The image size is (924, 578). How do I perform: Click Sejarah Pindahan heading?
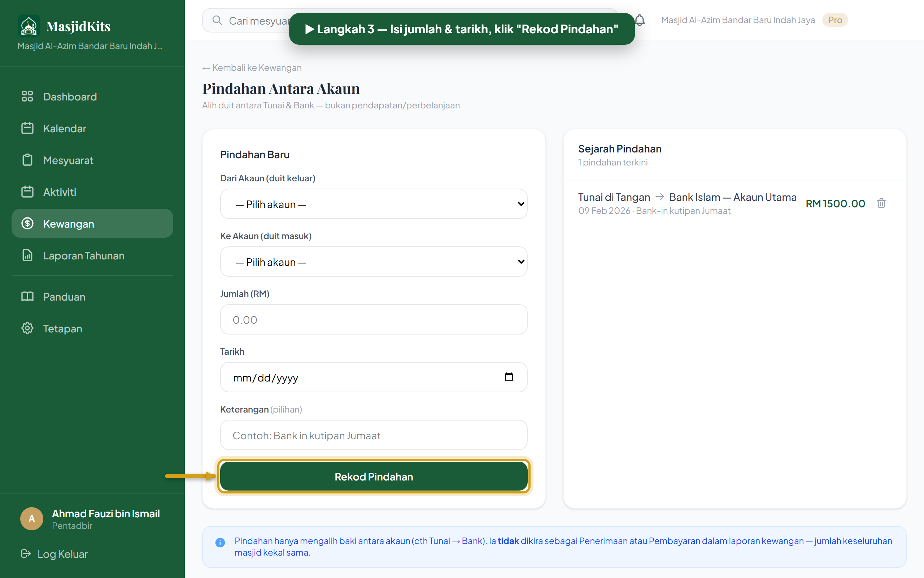click(620, 149)
